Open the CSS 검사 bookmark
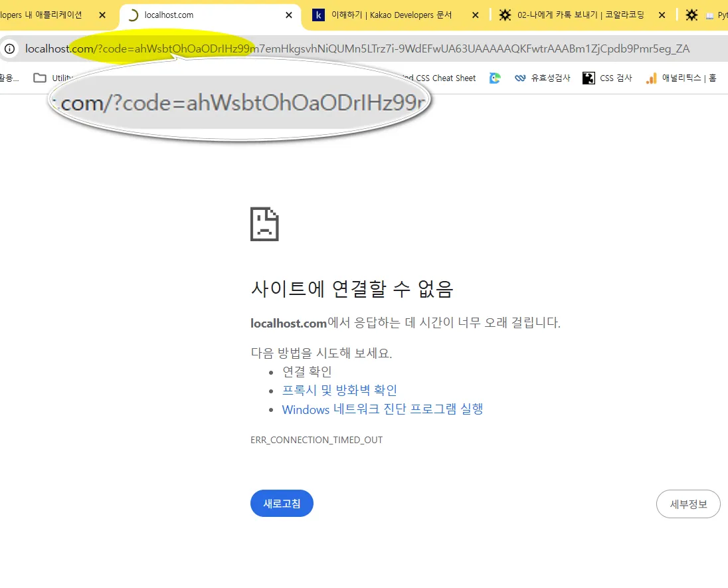The width and height of the screenshot is (728, 588). click(x=607, y=78)
